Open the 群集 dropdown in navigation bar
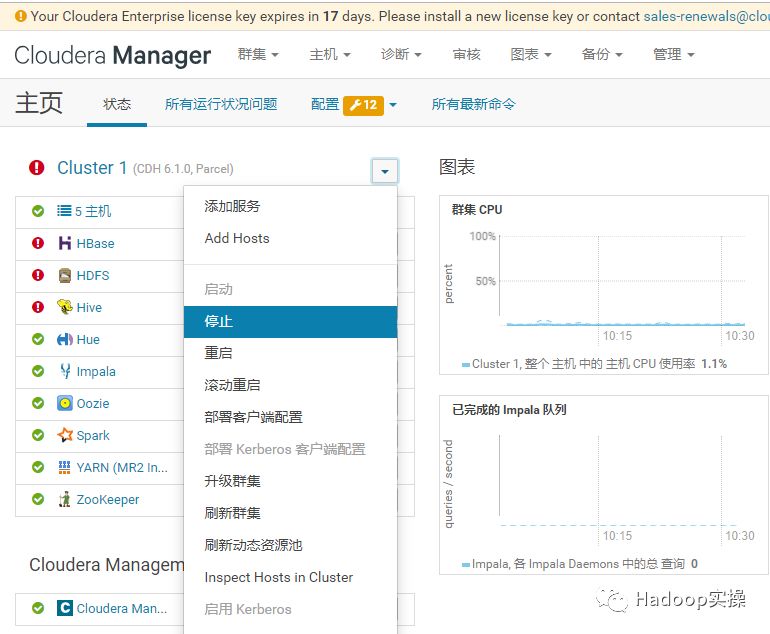This screenshot has width=770, height=634. tap(258, 54)
